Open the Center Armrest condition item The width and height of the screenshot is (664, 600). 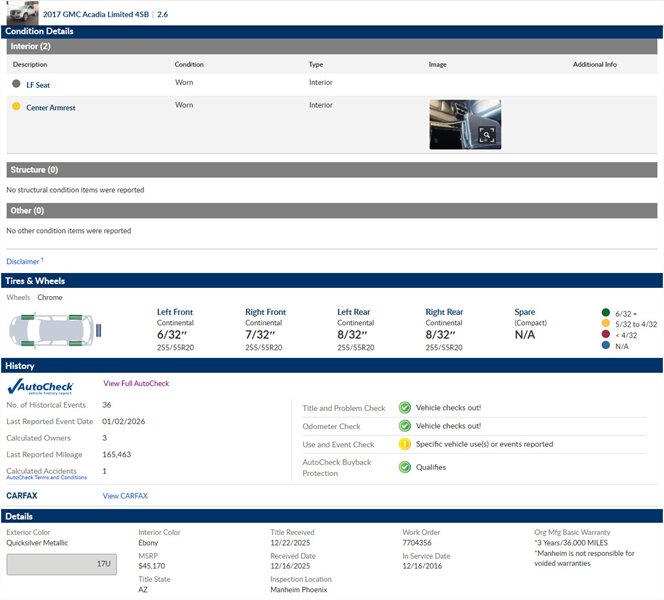pos(50,107)
